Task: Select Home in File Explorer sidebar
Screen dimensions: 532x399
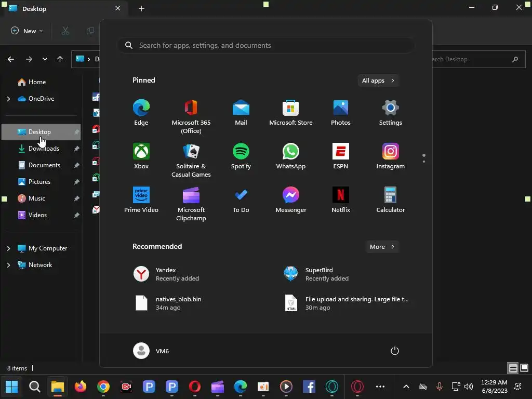Action: [x=37, y=82]
